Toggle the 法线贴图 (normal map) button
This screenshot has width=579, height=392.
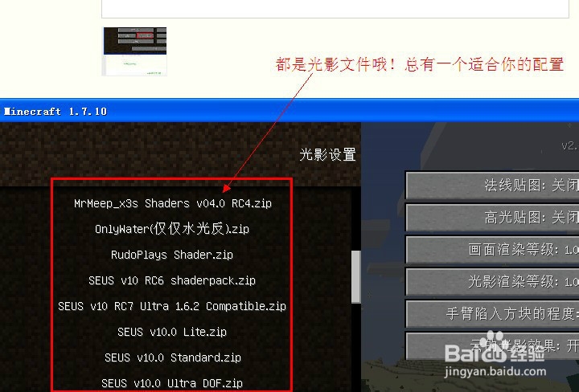pyautogui.click(x=492, y=185)
